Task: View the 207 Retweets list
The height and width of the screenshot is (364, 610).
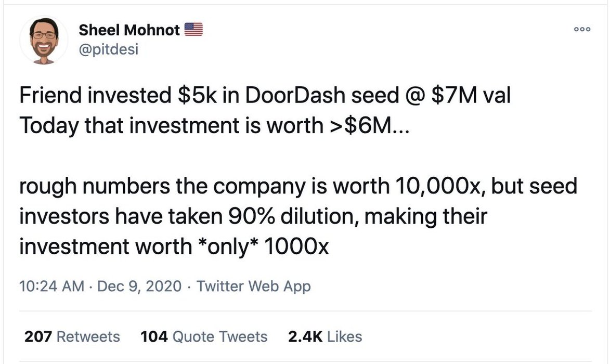Action: coord(72,336)
